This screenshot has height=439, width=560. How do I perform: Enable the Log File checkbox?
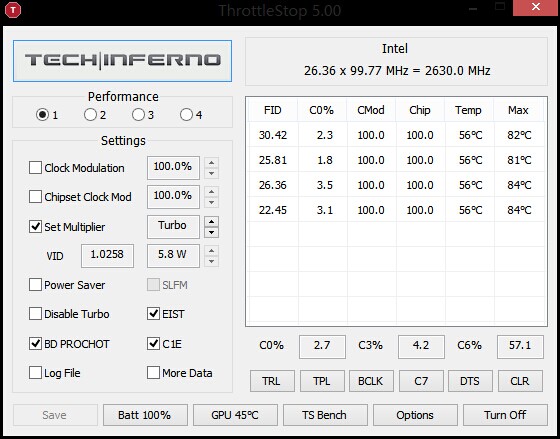pyautogui.click(x=35, y=373)
